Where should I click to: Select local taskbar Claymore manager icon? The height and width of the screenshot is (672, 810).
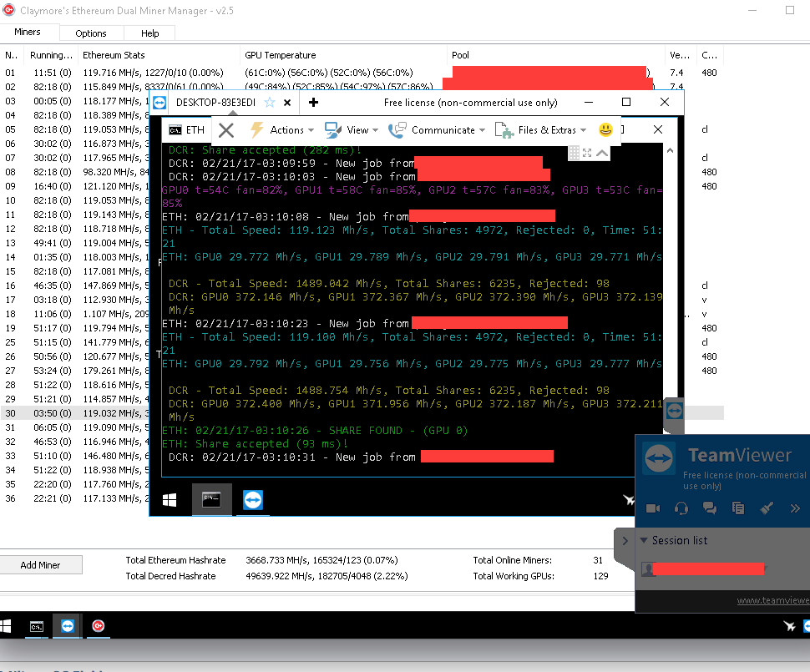click(x=99, y=626)
